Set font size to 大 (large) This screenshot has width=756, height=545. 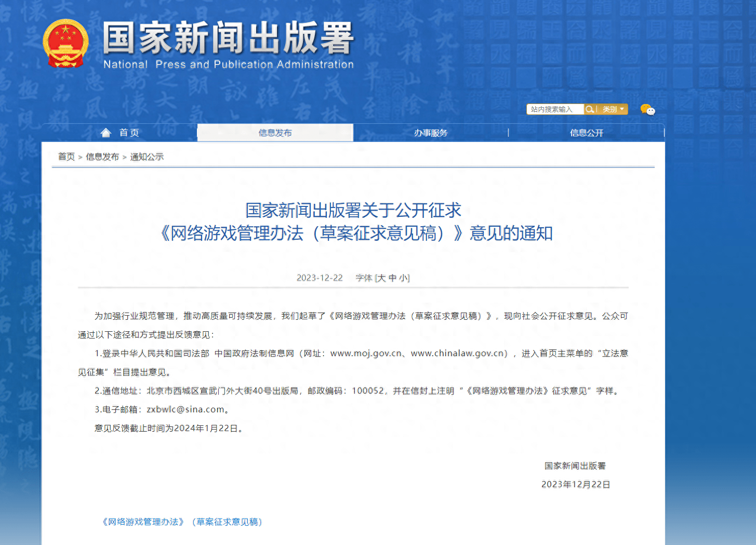click(x=381, y=278)
